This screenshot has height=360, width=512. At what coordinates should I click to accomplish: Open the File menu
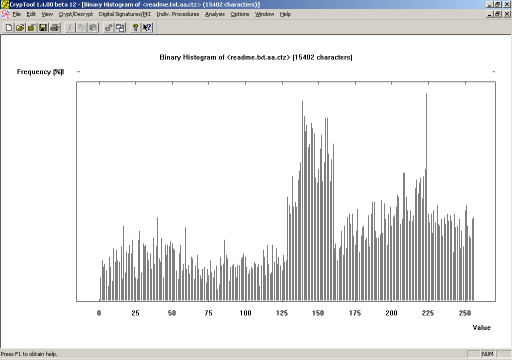pos(17,14)
